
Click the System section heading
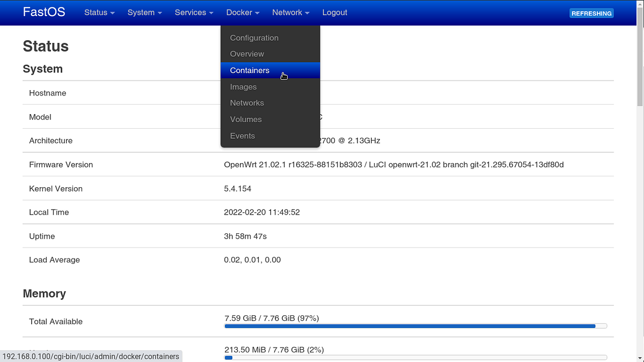point(43,69)
